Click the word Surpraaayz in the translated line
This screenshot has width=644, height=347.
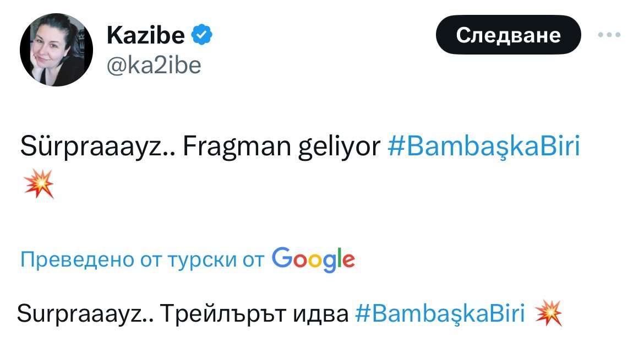[81, 314]
